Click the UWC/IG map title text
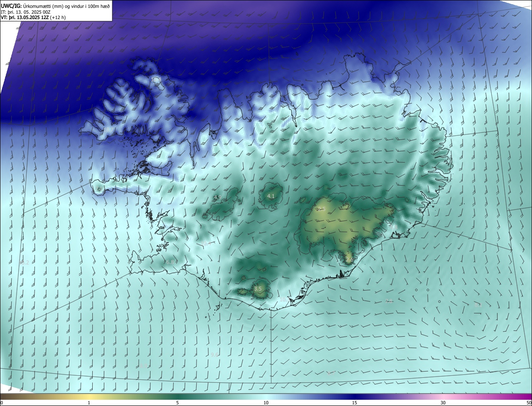The width and height of the screenshot is (532, 406). pos(56,6)
